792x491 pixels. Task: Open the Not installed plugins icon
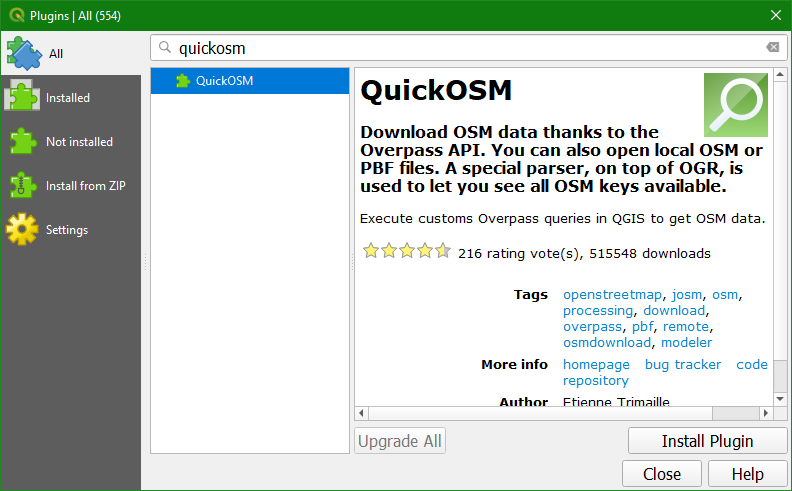(x=23, y=141)
